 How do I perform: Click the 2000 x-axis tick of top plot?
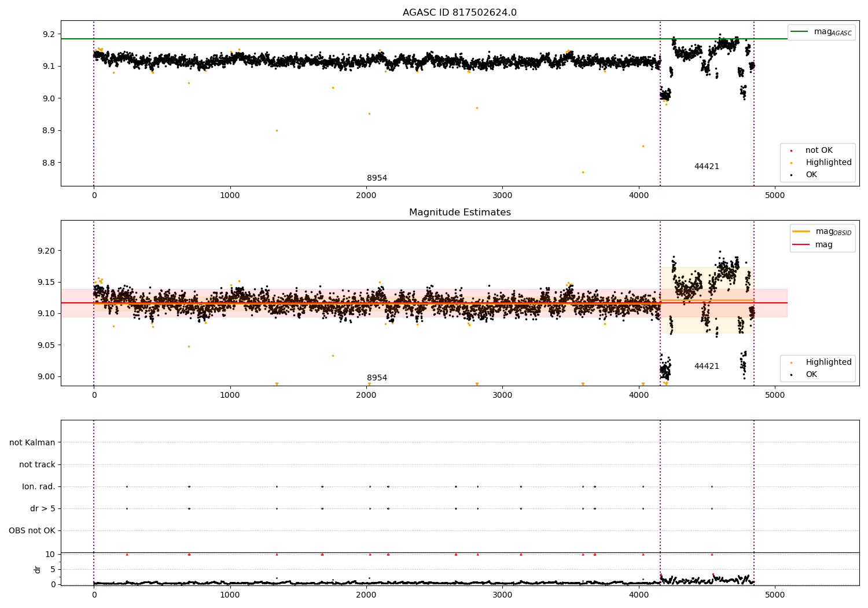point(366,196)
